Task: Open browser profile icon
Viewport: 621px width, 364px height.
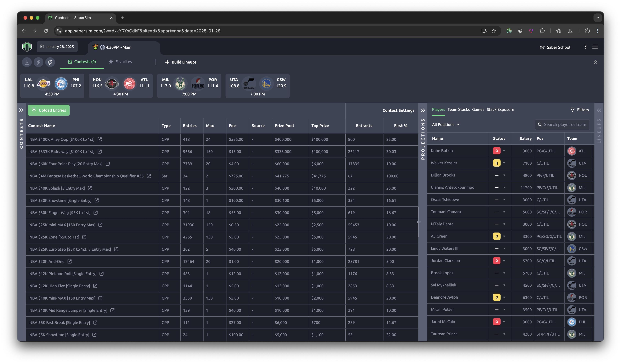Action: coord(587,31)
